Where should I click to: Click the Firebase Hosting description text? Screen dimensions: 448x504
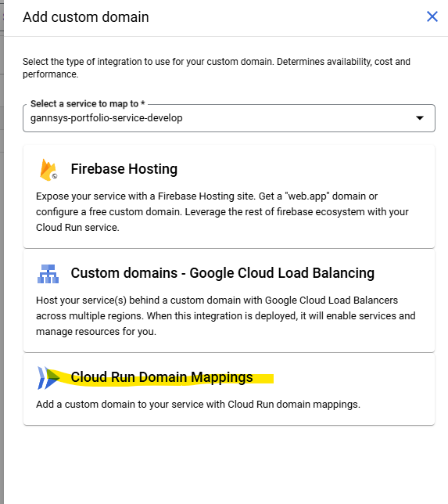click(222, 212)
